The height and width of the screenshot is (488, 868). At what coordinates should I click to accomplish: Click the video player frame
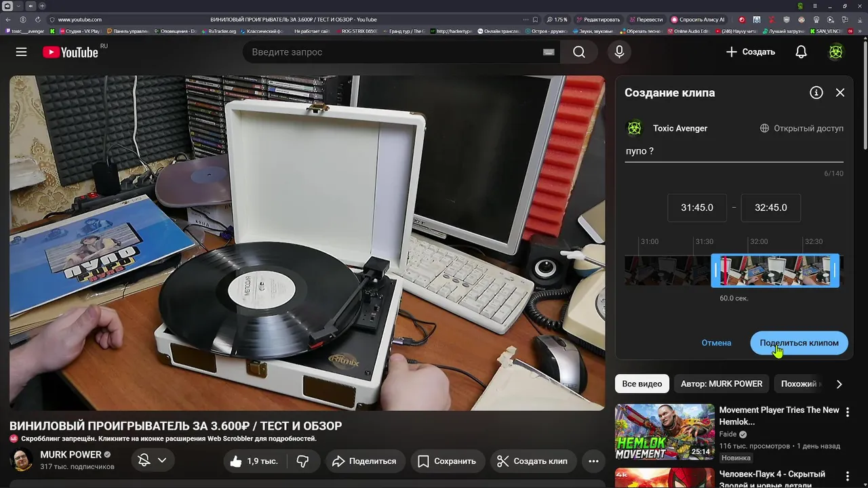click(307, 243)
